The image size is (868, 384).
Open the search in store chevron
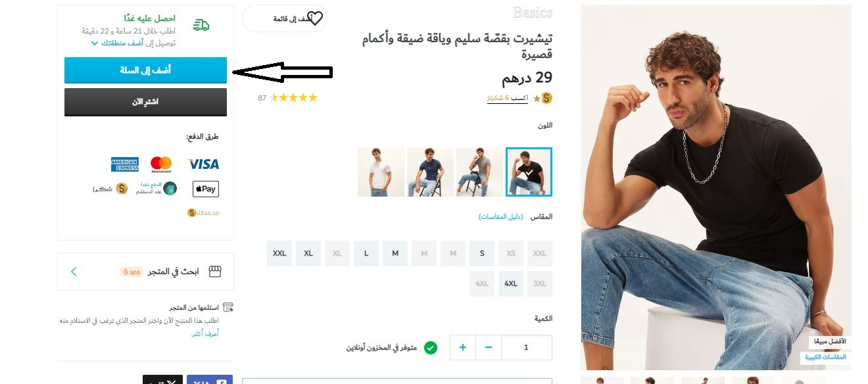[x=74, y=271]
